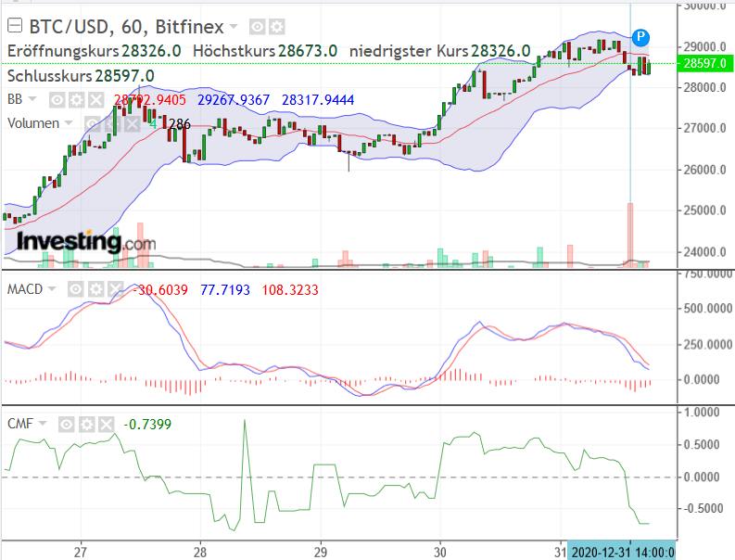The width and height of the screenshot is (735, 560).
Task: Open MACD settings gear
Action: tap(95, 289)
